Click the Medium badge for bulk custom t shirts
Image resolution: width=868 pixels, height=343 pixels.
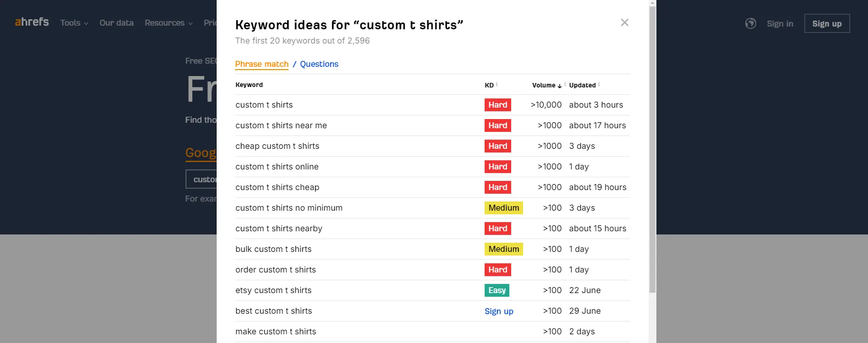click(503, 249)
